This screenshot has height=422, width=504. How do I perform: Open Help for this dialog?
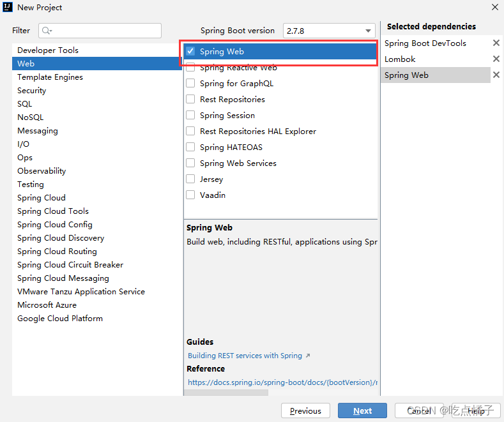pyautogui.click(x=476, y=411)
